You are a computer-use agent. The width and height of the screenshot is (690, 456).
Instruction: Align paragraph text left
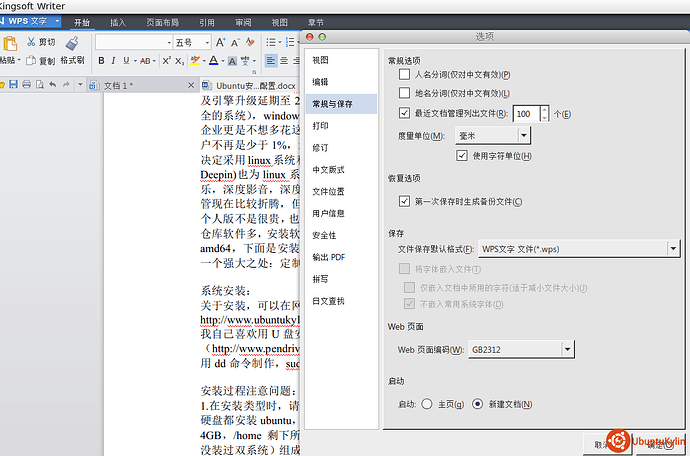pyautogui.click(x=271, y=61)
